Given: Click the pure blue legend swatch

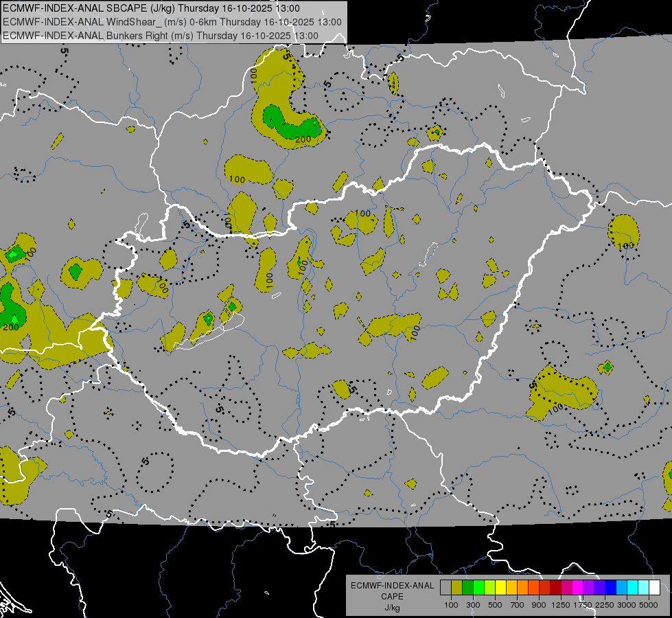Looking at the screenshot, I should click(611, 587).
